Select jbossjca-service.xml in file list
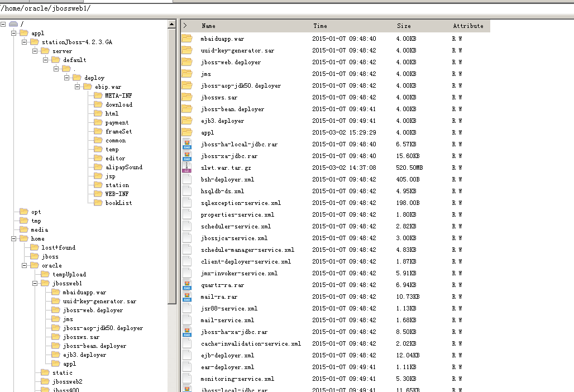 [234, 238]
